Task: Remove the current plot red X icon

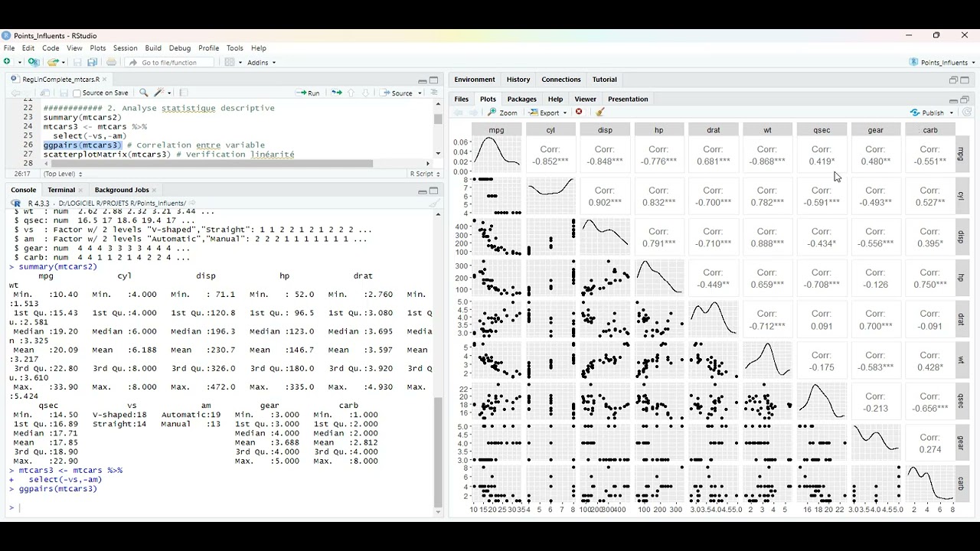Action: click(x=579, y=112)
